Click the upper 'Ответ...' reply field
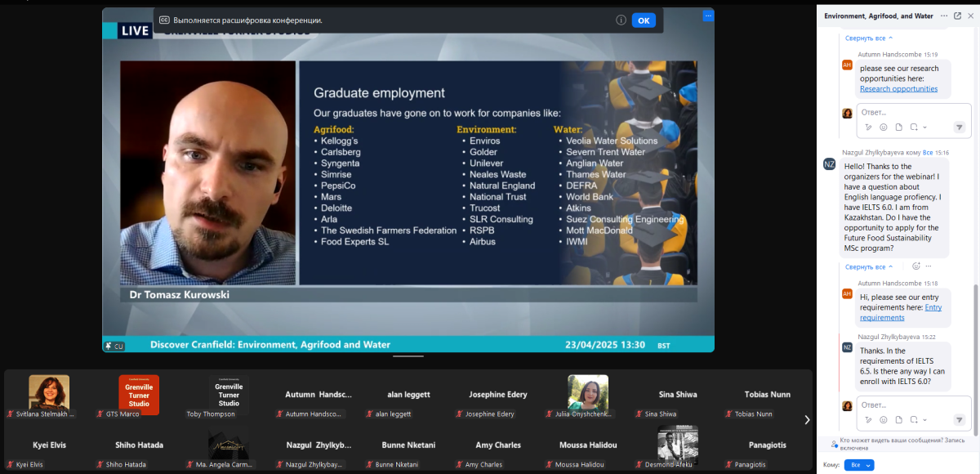The height and width of the screenshot is (474, 980). click(906, 112)
